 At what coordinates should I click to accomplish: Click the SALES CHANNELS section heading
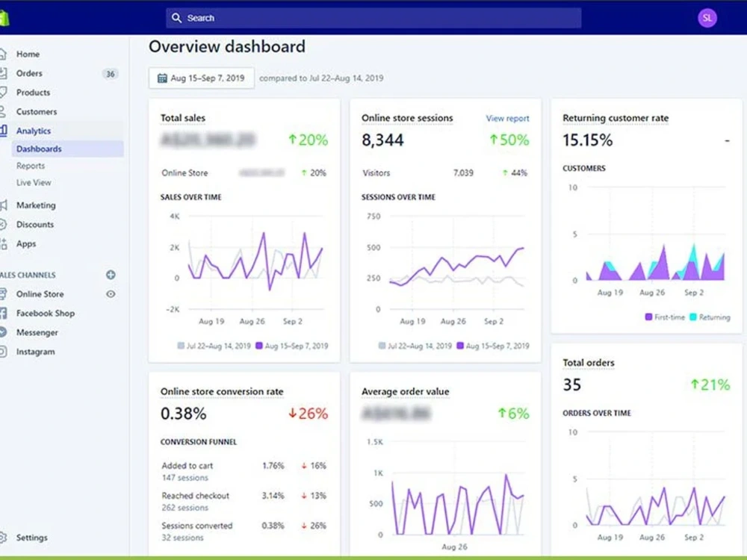click(28, 276)
